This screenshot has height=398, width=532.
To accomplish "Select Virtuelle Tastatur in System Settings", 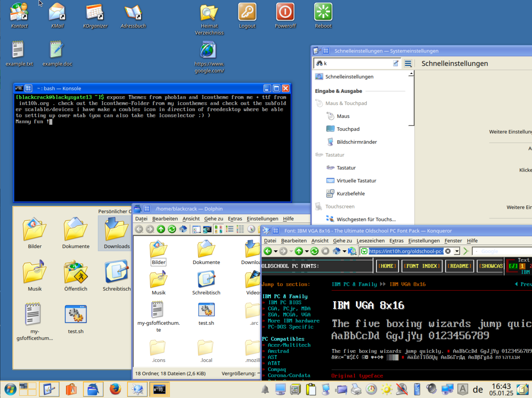I will [356, 181].
